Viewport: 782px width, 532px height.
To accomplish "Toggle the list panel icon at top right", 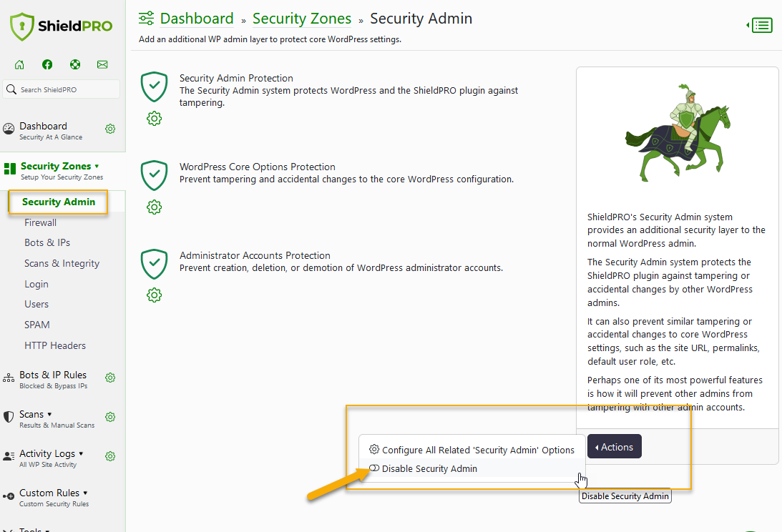I will [x=760, y=25].
